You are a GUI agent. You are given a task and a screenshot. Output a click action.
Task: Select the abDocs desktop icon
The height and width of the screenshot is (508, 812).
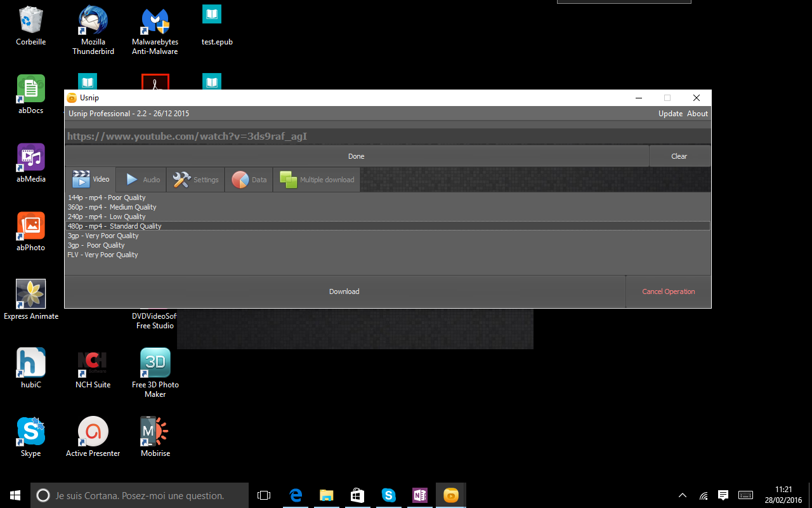point(31,95)
